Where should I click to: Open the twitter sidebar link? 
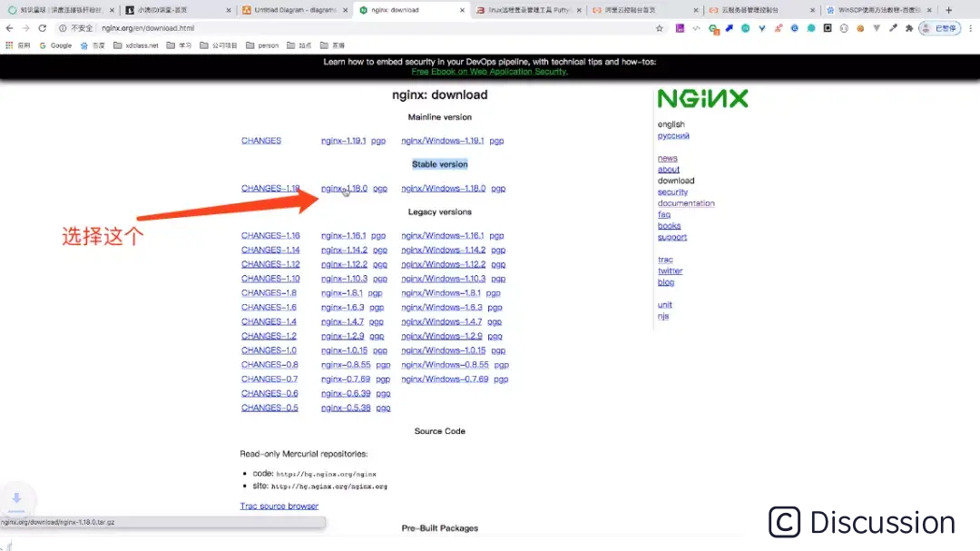pos(670,271)
